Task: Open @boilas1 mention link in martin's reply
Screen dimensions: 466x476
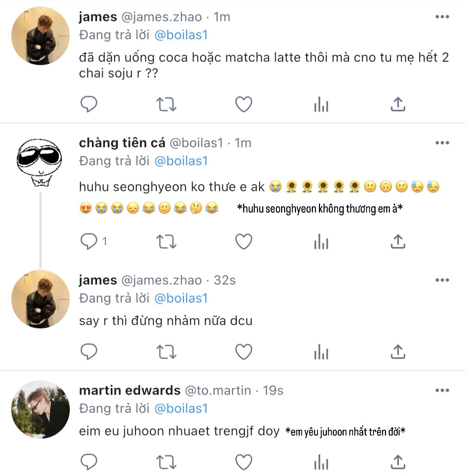Action: coord(181,408)
